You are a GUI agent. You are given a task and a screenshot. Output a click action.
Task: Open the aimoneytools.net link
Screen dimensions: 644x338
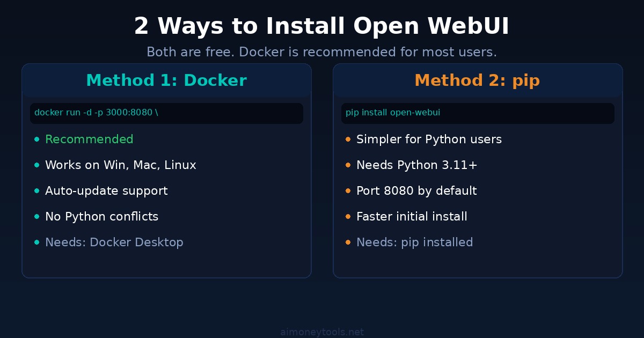321,332
